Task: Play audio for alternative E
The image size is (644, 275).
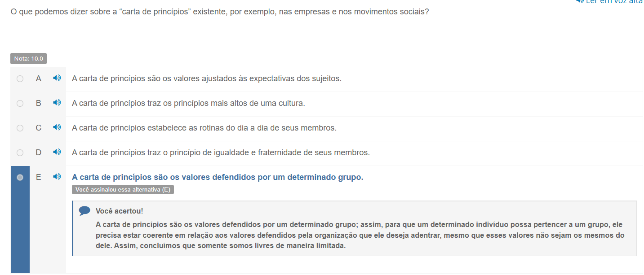Action: (57, 177)
